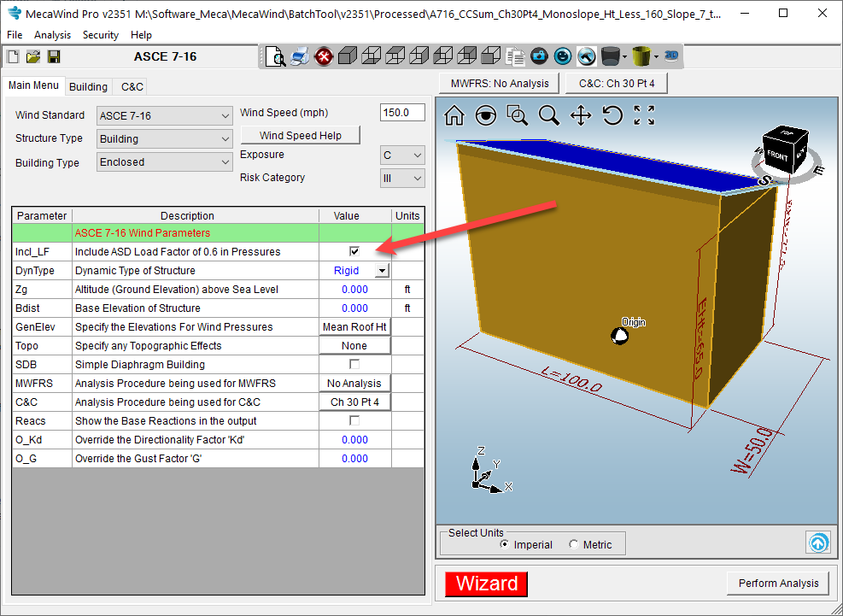Click the eye icon in the viewport
The image size is (843, 616).
[485, 115]
